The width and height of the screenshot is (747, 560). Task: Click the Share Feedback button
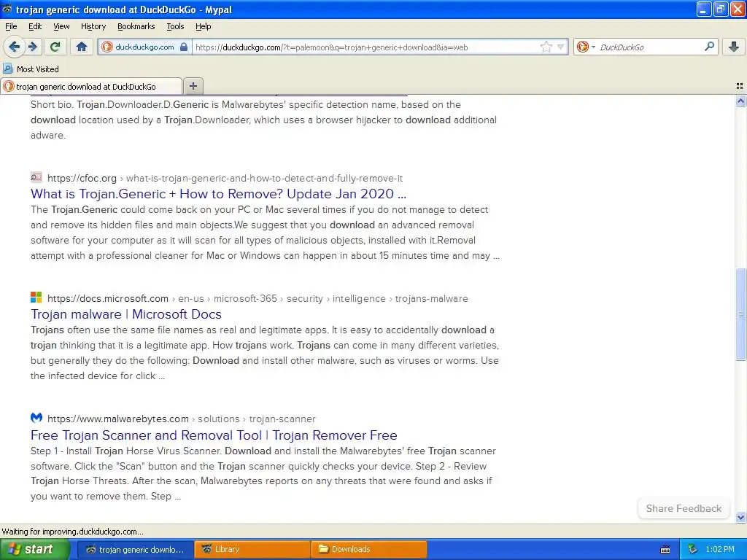(684, 508)
